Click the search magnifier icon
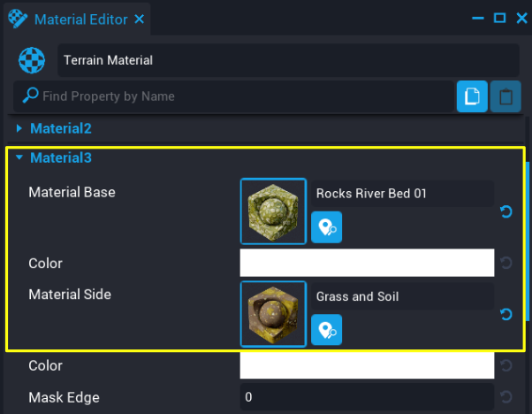This screenshot has width=532, height=414. (x=29, y=96)
